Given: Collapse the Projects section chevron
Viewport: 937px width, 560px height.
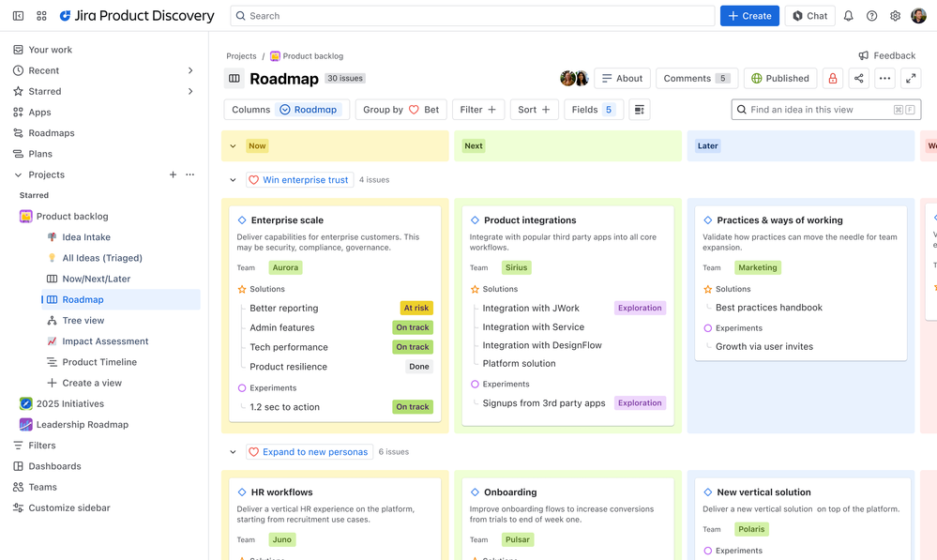Looking at the screenshot, I should pyautogui.click(x=18, y=174).
